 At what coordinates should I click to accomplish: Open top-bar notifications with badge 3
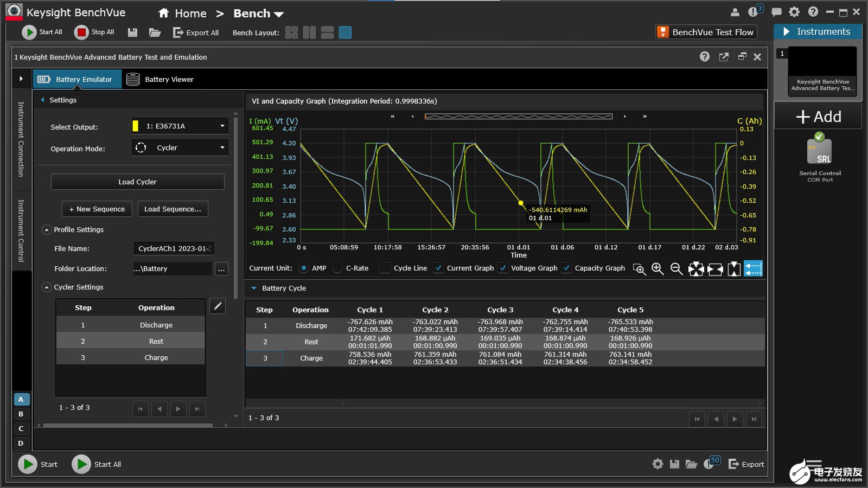(755, 11)
